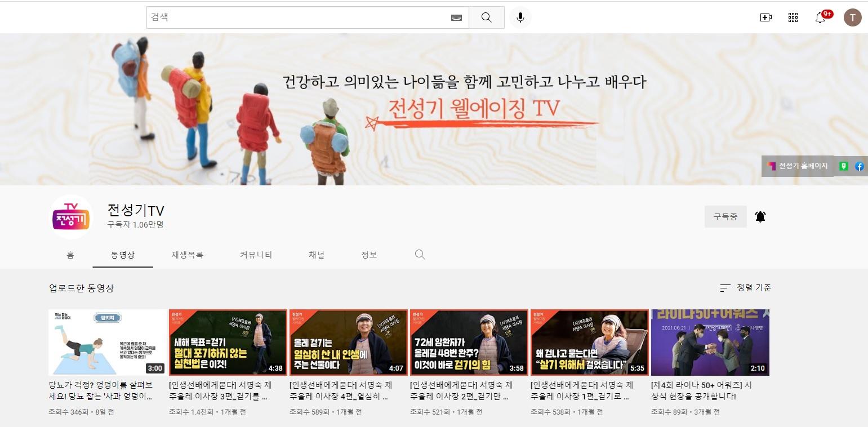Open the YouTube apps grid
The image size is (868, 427).
(793, 17)
